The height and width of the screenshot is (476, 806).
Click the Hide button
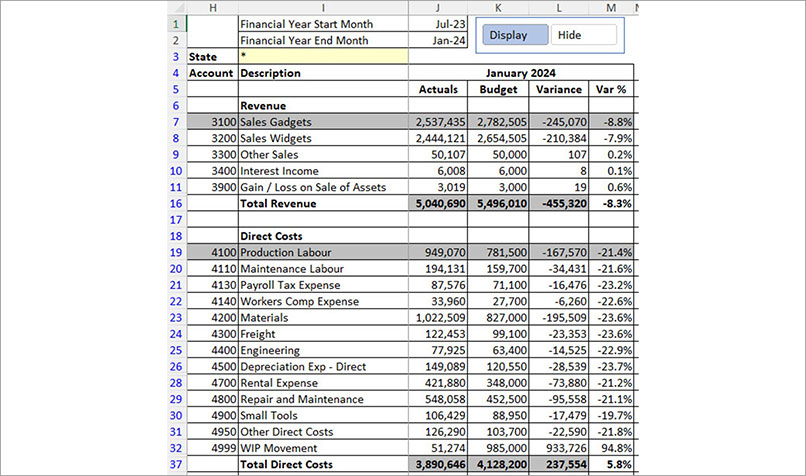point(583,35)
